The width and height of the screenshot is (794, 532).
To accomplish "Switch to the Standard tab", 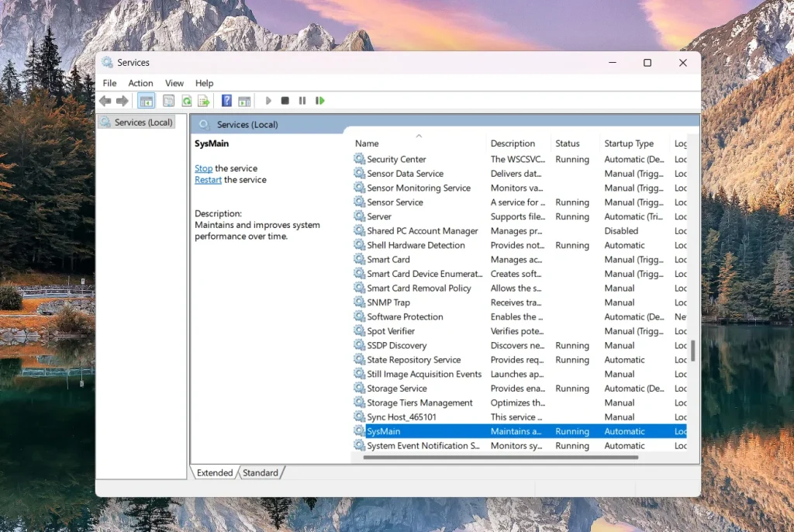I will [x=261, y=473].
